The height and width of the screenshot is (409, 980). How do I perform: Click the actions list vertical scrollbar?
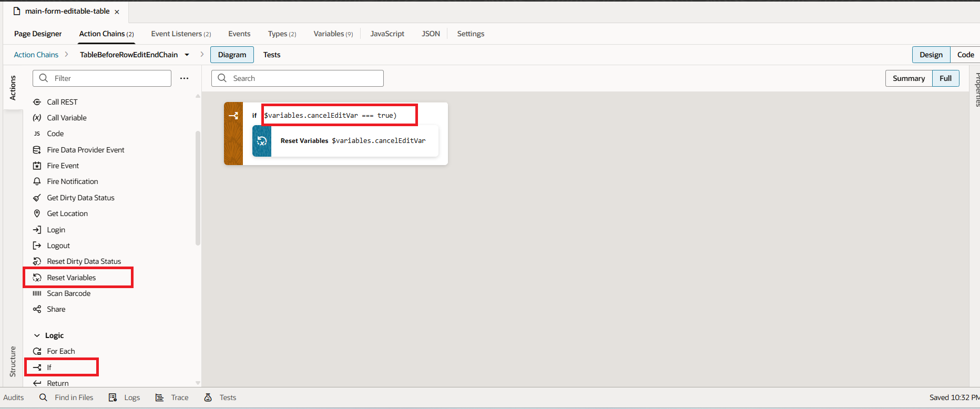198,188
